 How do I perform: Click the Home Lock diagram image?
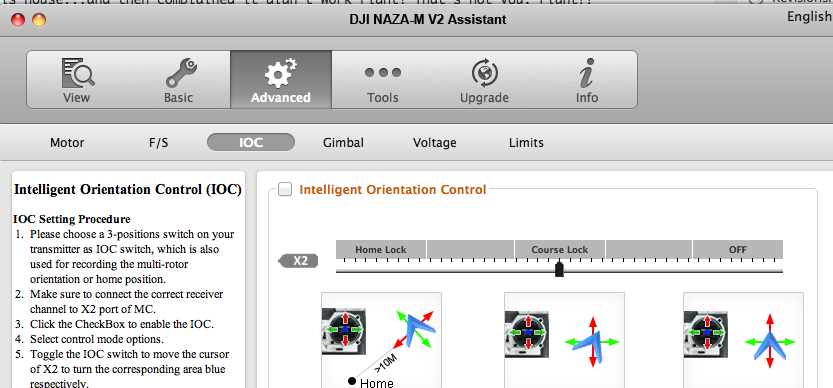coord(381,340)
